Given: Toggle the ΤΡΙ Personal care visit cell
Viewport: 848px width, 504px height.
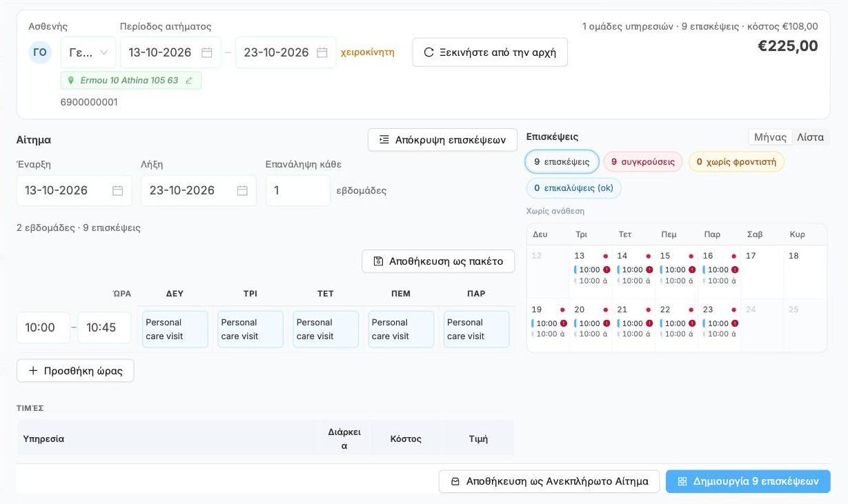Looking at the screenshot, I should pyautogui.click(x=250, y=330).
